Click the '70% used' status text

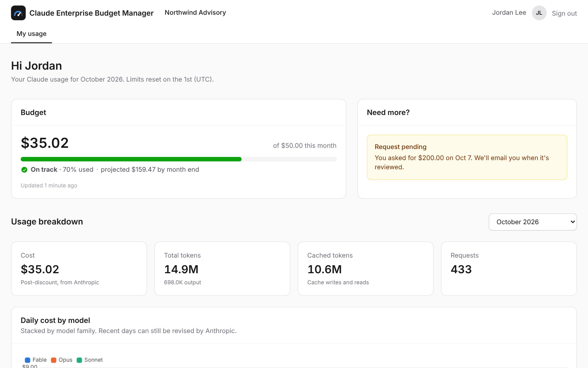pos(78,170)
